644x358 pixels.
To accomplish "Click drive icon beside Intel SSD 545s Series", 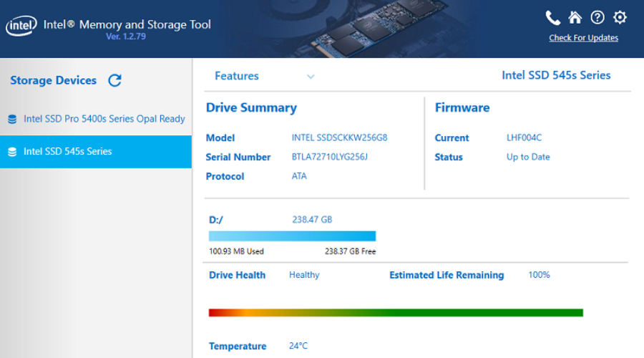I will coord(12,152).
